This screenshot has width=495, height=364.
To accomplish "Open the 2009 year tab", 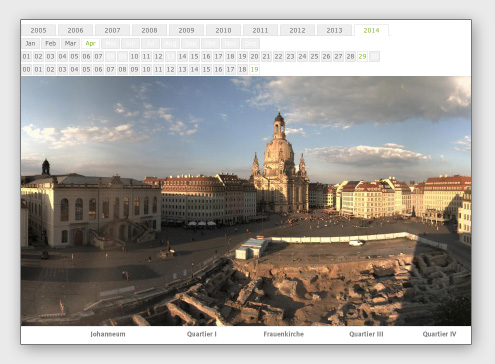I will [186, 30].
